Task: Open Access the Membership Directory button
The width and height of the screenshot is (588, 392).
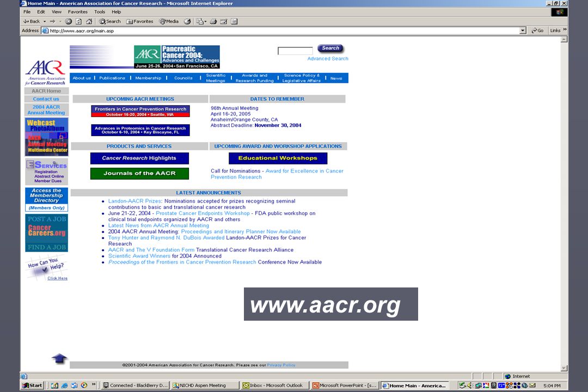Action: pyautogui.click(x=46, y=200)
